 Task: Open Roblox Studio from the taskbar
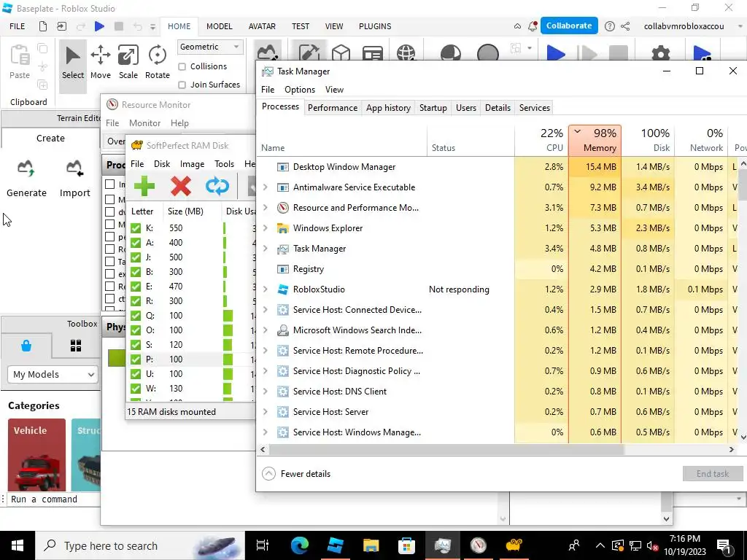[336, 545]
